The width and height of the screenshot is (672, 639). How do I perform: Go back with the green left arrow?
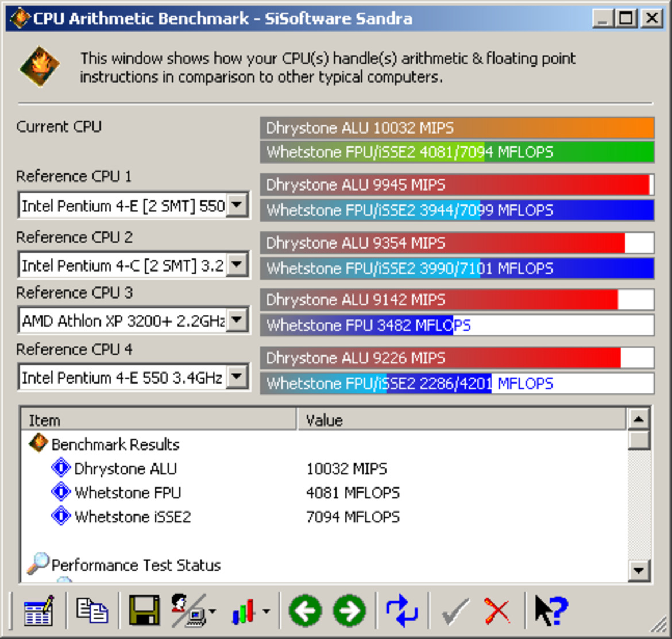click(305, 611)
